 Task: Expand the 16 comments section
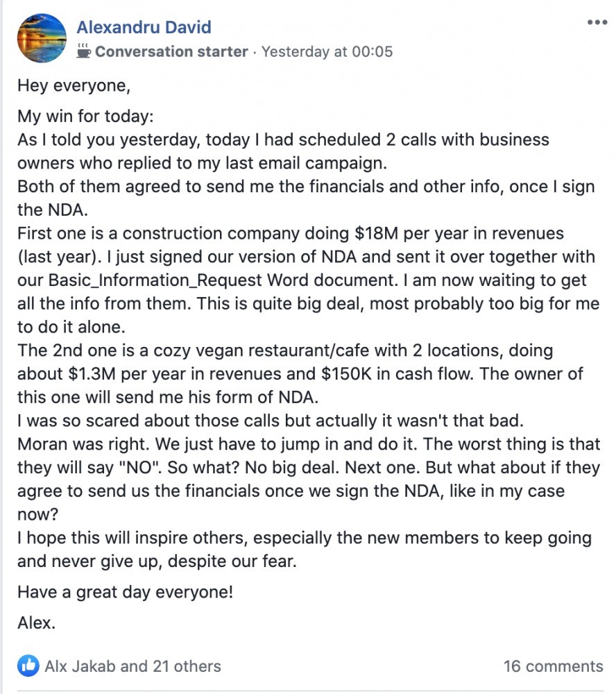tap(553, 666)
